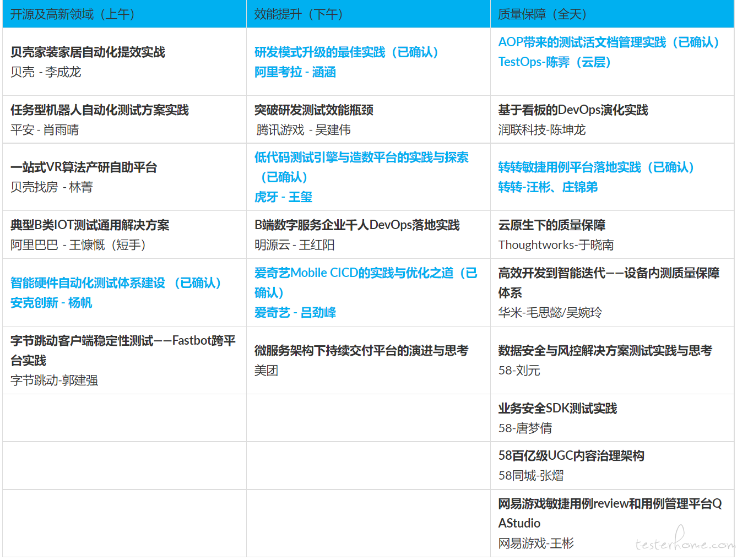Screen dimensions: 737x560
Task: Select the speaker text 华米-毛思懿/吴婉玲
Action: [550, 313]
